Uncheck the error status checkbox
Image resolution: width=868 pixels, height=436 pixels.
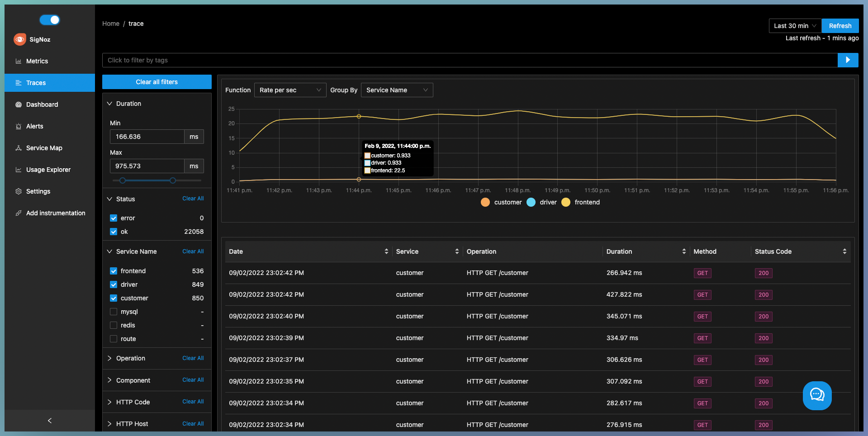[x=114, y=218]
